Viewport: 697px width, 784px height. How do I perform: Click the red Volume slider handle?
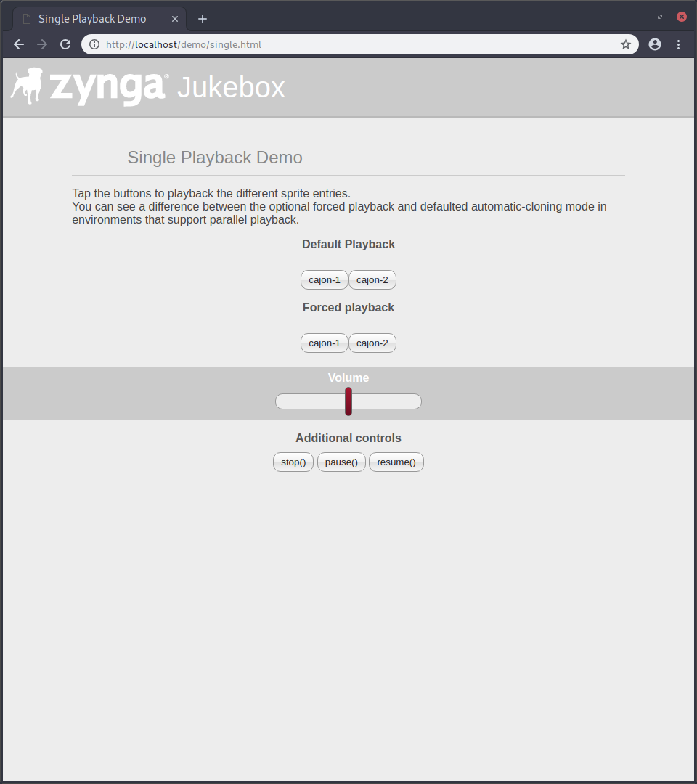coord(348,401)
